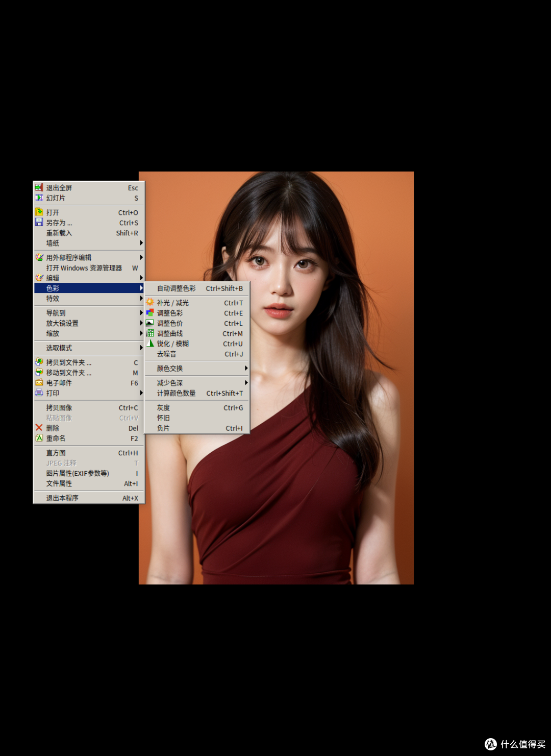
Task: Open 直方图 histogram from the menu
Action: [x=89, y=453]
